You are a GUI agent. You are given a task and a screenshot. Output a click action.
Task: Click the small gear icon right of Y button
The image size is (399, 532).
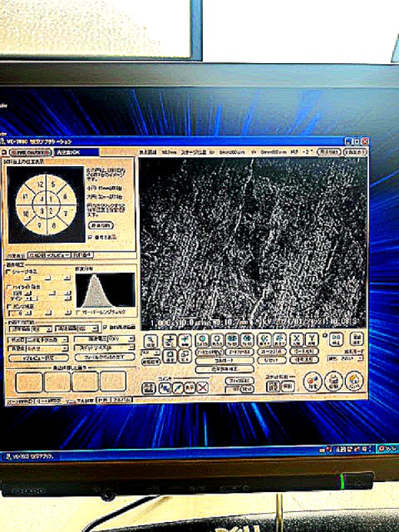point(324,336)
